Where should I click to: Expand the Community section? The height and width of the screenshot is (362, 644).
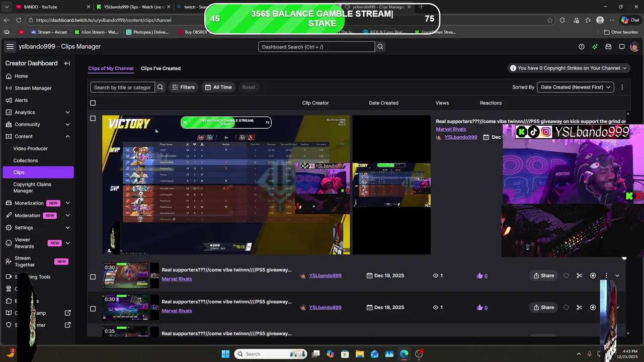click(x=67, y=124)
